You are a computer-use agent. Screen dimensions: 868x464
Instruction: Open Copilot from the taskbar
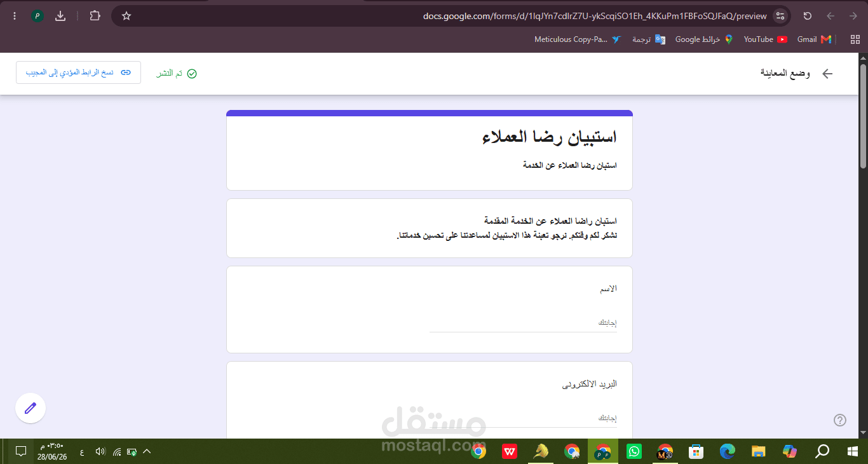(x=789, y=451)
